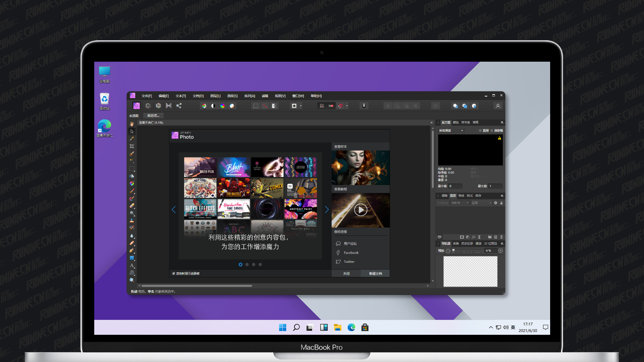The height and width of the screenshot is (362, 644).
Task: Select the Mesh Warp tool
Action: tap(132, 273)
